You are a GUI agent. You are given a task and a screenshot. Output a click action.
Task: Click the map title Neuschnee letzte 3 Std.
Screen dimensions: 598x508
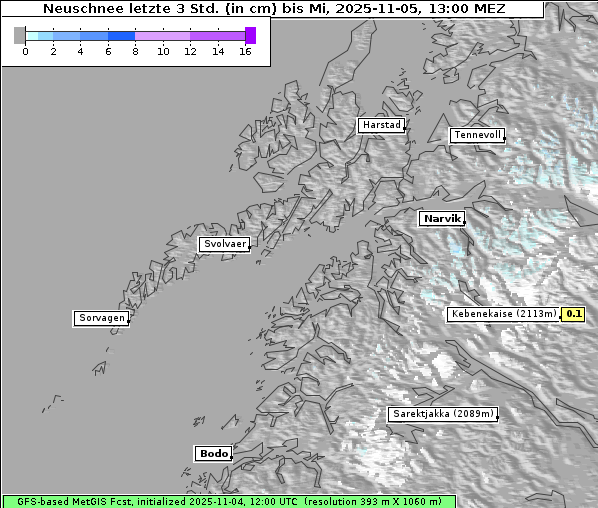(274, 8)
